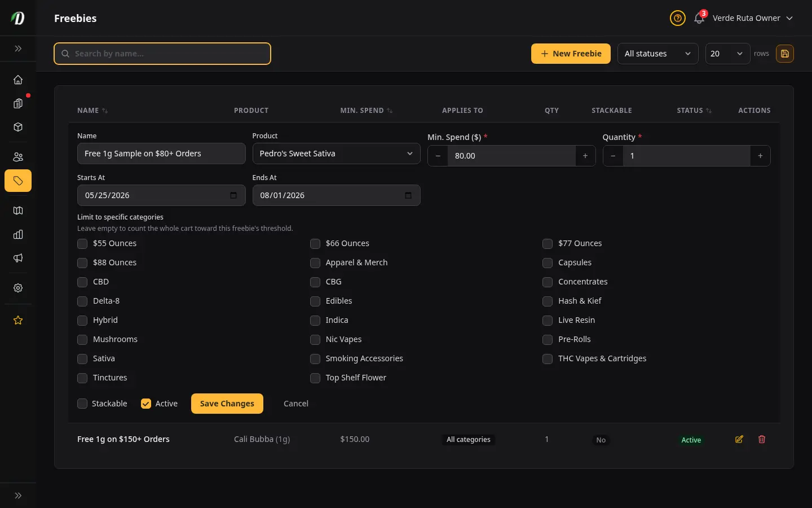812x508 pixels.
Task: Open the Product dropdown showing Pedro's Sweet Sativa
Action: pos(336,154)
